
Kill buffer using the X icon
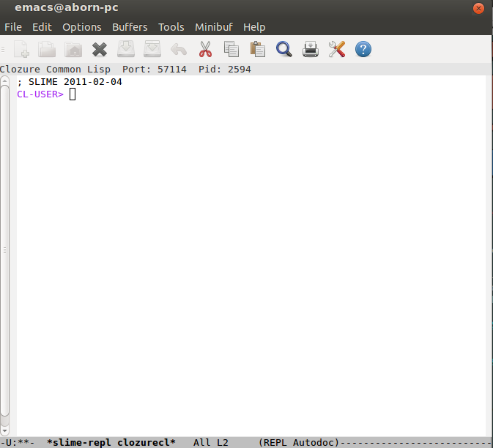[100, 50]
